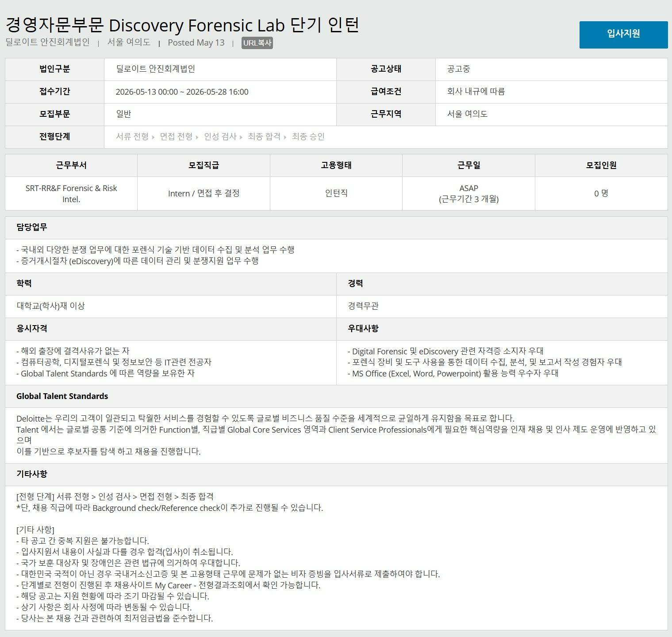
Task: Copy the link with URL복사 button
Action: (x=257, y=43)
